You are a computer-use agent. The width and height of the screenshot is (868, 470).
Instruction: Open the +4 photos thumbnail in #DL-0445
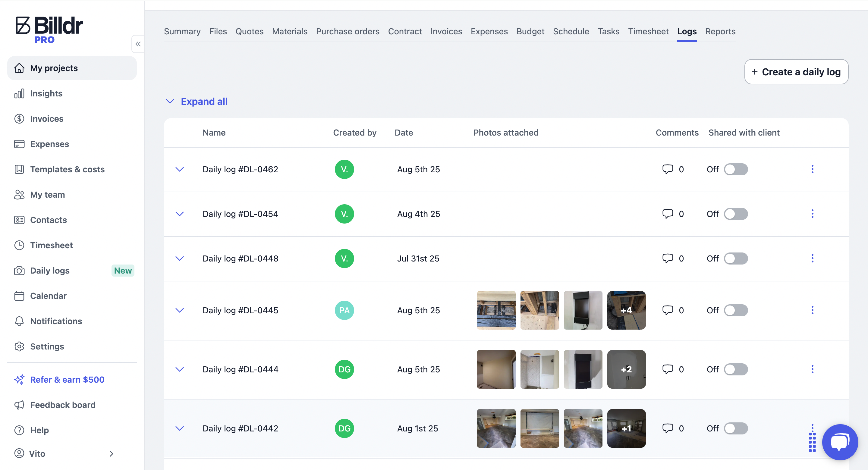pyautogui.click(x=626, y=310)
